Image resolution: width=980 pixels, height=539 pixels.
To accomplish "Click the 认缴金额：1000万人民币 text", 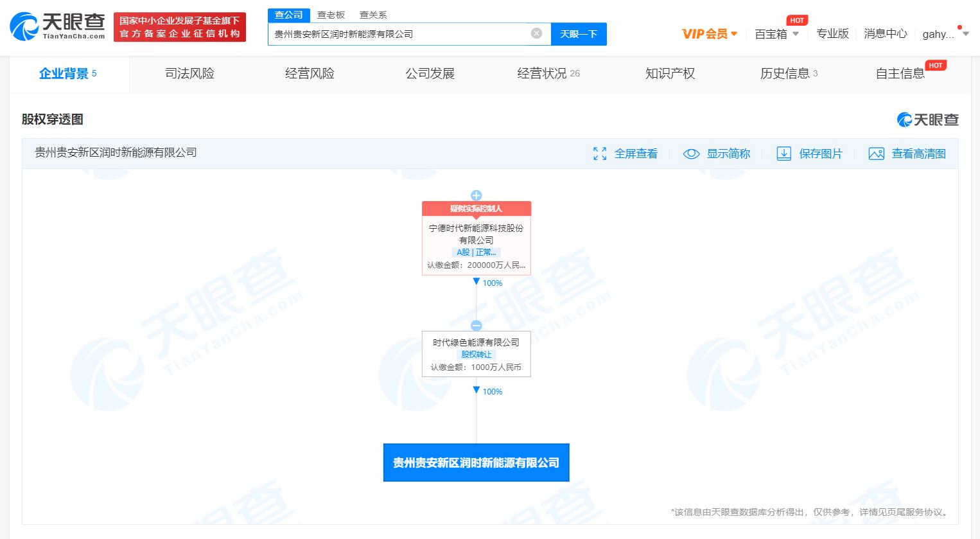I will coord(476,367).
